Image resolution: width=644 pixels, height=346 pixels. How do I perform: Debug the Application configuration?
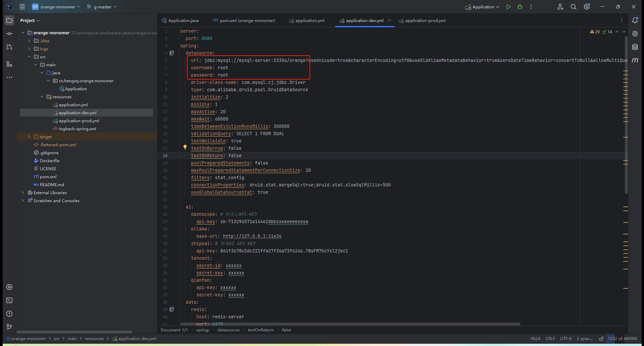[520, 7]
